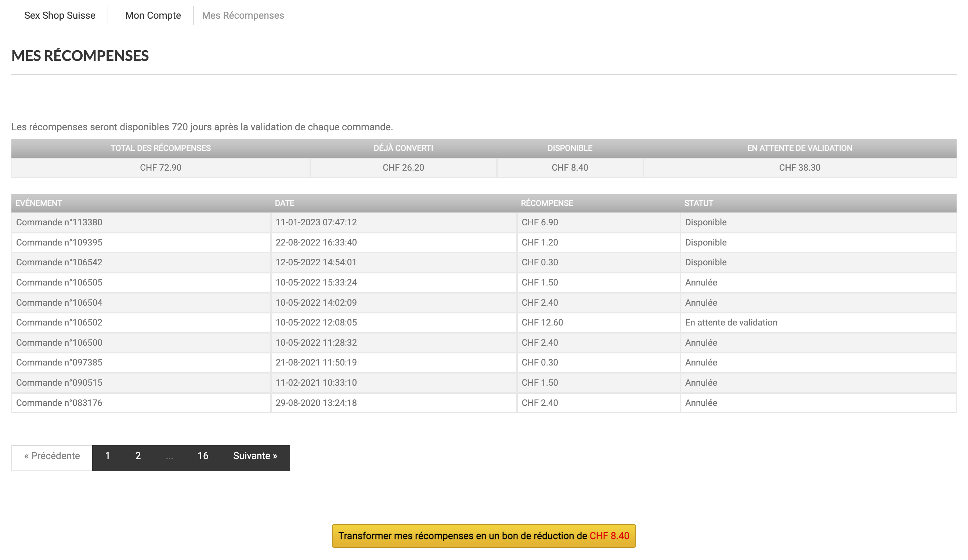Viewport: 968px width, 560px height.
Task: Click the yellow Transformer mes récompenses button
Action: pos(484,536)
